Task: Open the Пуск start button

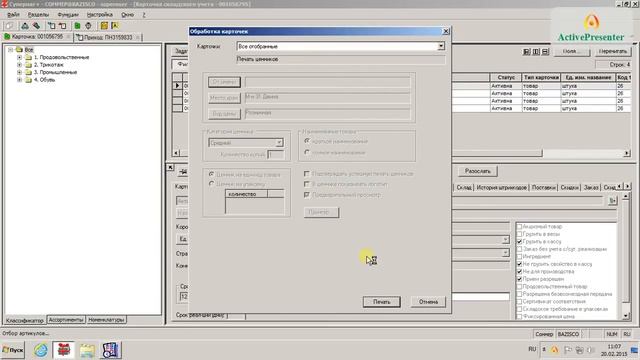Action: (13, 350)
